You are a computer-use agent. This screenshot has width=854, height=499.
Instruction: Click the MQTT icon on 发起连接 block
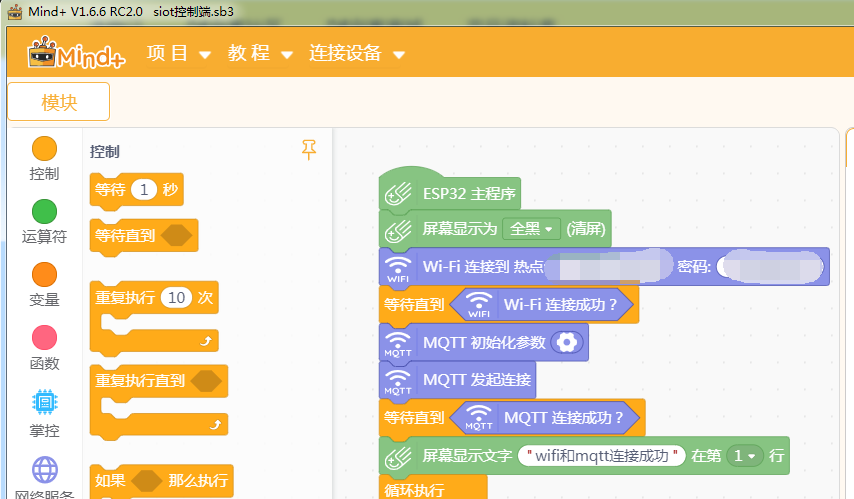click(398, 381)
